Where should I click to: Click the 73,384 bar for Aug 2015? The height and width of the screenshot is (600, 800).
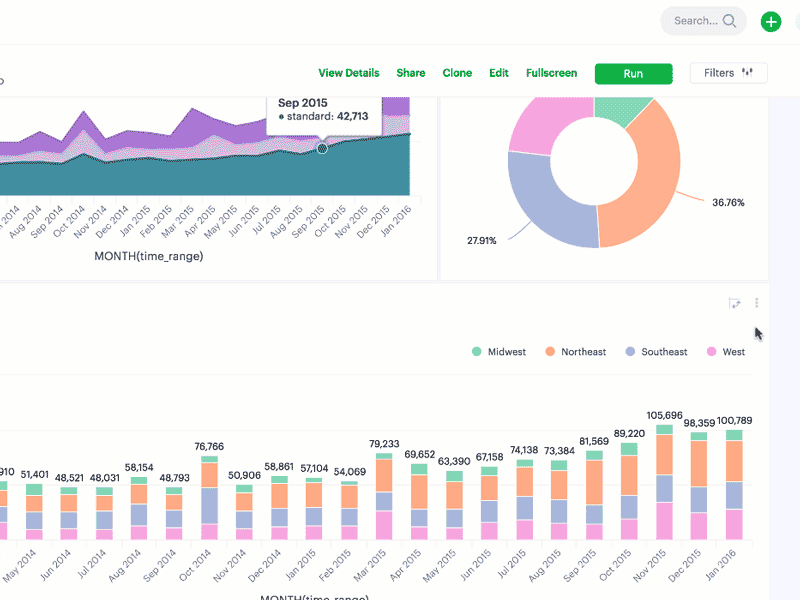pos(559,499)
